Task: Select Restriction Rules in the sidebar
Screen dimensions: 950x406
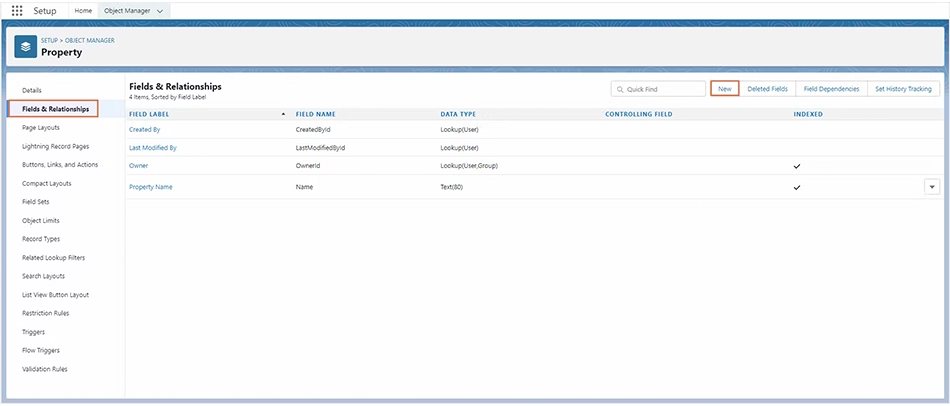Action: pos(45,313)
